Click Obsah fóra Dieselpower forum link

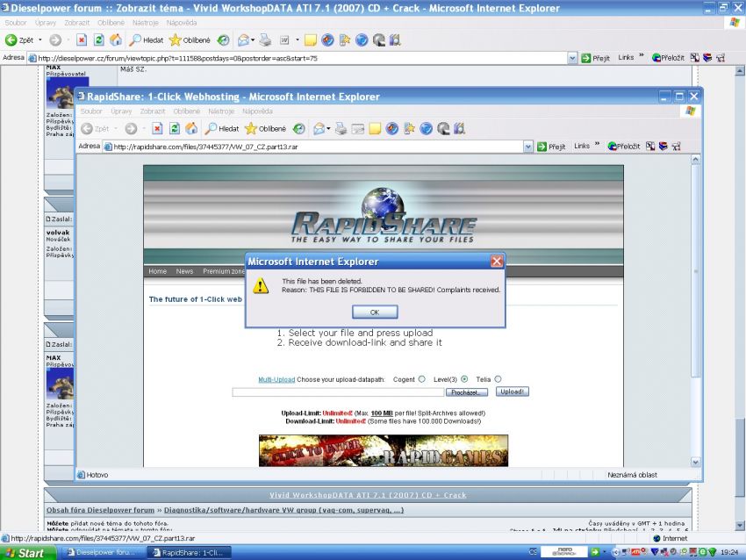click(x=100, y=510)
